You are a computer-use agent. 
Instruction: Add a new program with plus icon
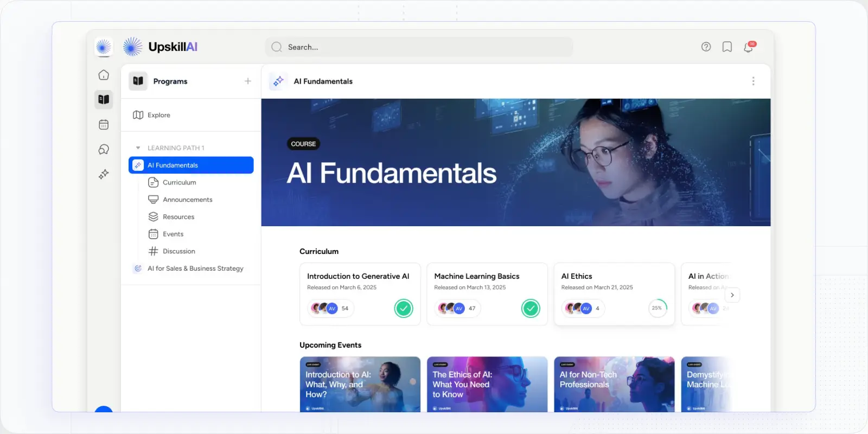(248, 81)
